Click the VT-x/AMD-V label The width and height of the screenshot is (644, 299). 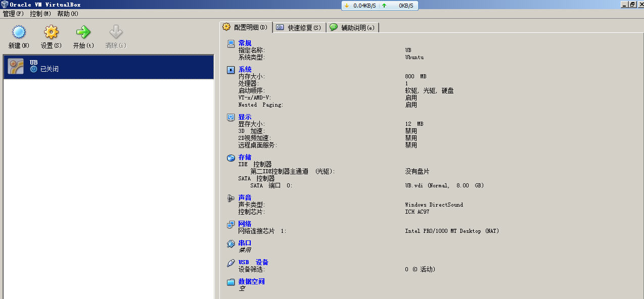(x=254, y=98)
